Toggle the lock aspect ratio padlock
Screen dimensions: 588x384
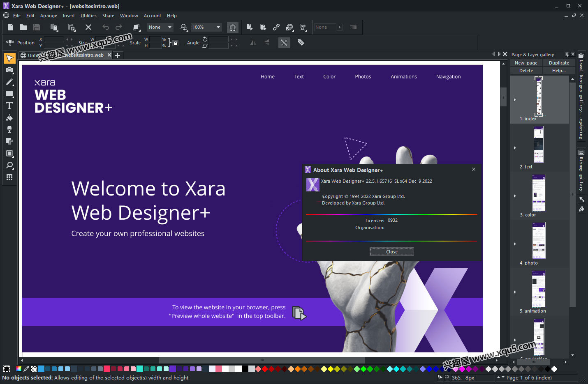click(x=176, y=43)
